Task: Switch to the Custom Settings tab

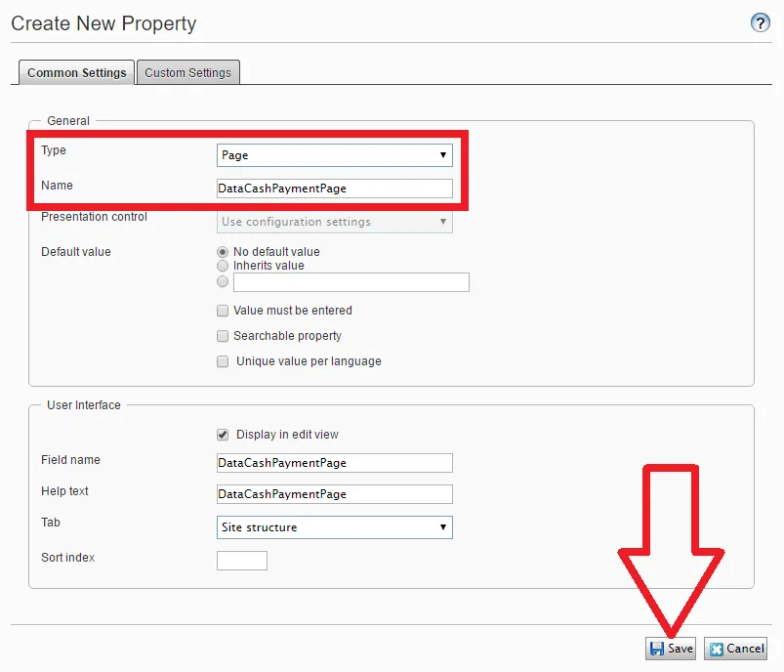Action: [x=188, y=72]
